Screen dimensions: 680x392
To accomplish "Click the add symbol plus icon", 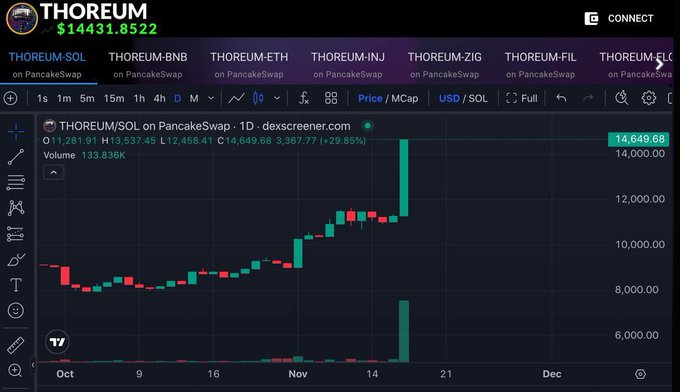I will point(10,98).
